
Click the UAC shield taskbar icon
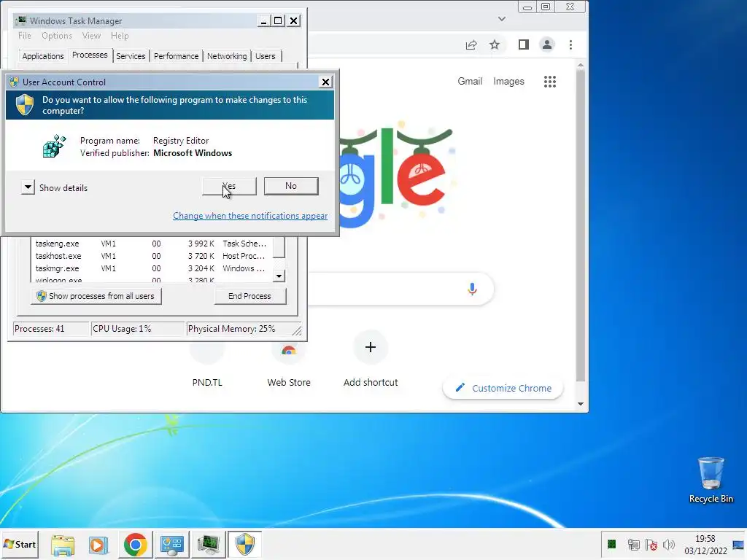tap(245, 545)
